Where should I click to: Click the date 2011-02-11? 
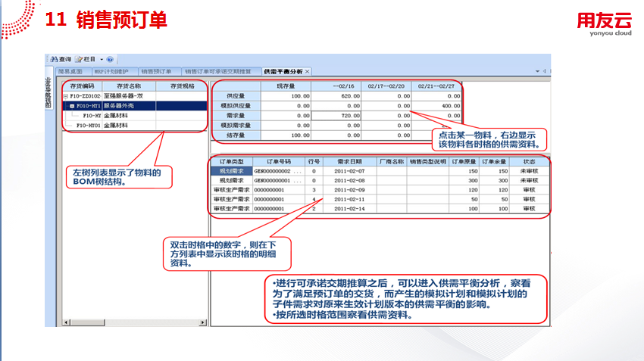349,199
